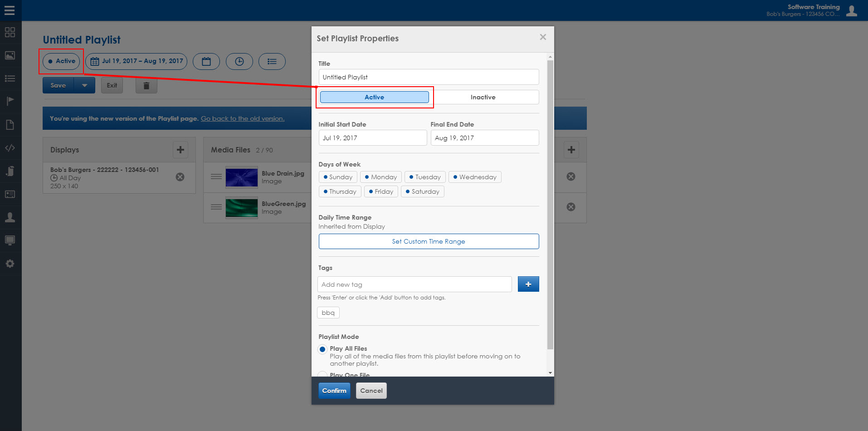
Task: Open the Initial Start Date picker
Action: [x=372, y=138]
